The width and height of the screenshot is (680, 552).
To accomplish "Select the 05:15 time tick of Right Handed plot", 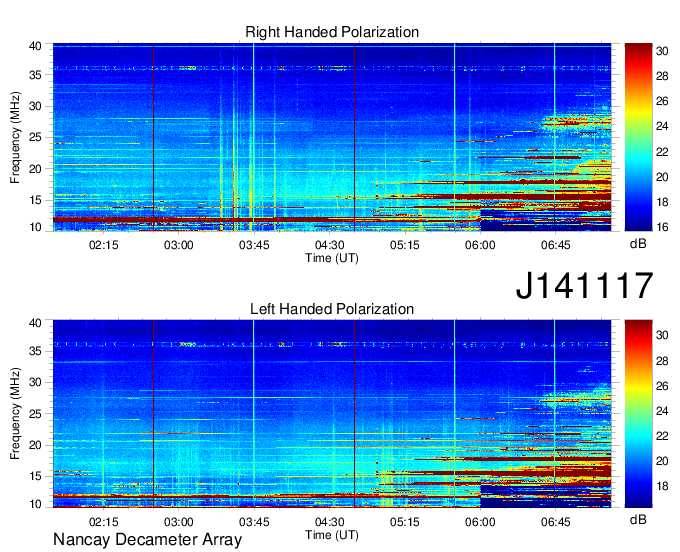I will [x=405, y=245].
